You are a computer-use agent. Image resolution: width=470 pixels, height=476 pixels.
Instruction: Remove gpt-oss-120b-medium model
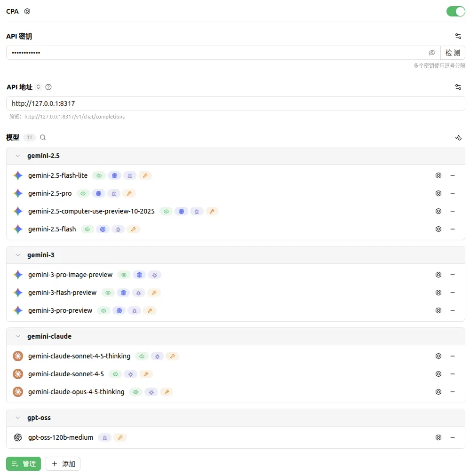point(453,437)
